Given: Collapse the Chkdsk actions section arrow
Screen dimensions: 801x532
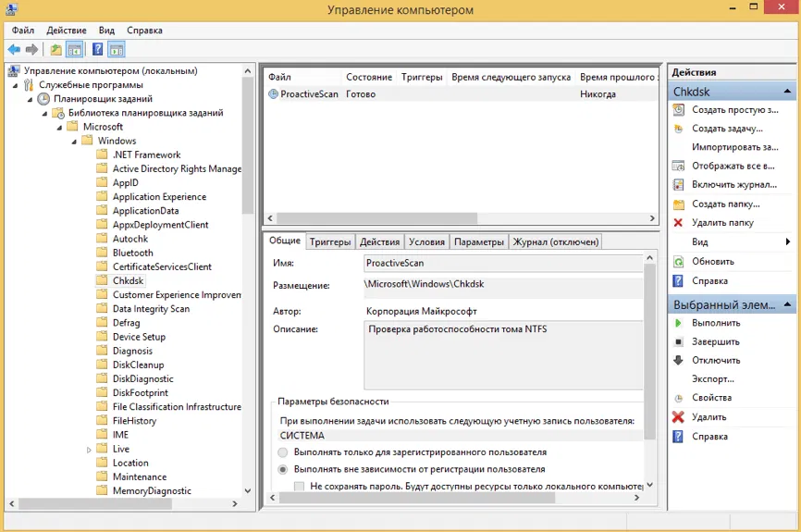Looking at the screenshot, I should coord(787,92).
